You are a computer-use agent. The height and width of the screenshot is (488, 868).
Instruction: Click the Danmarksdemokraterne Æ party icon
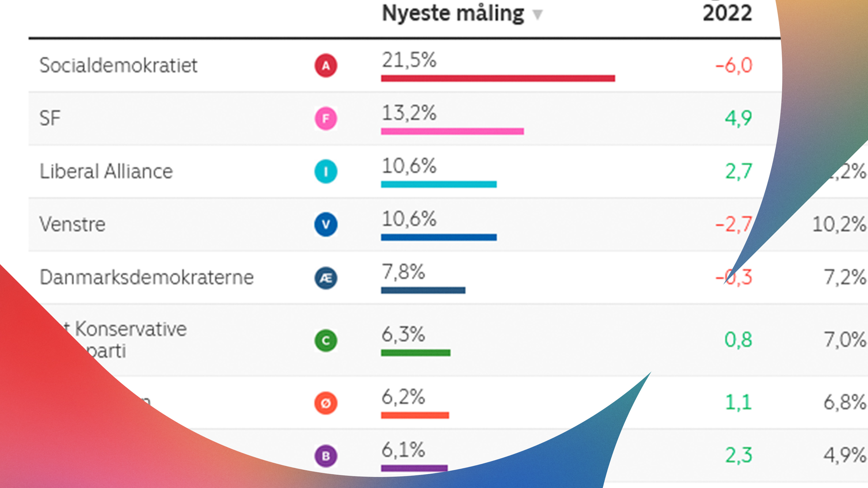(x=326, y=278)
